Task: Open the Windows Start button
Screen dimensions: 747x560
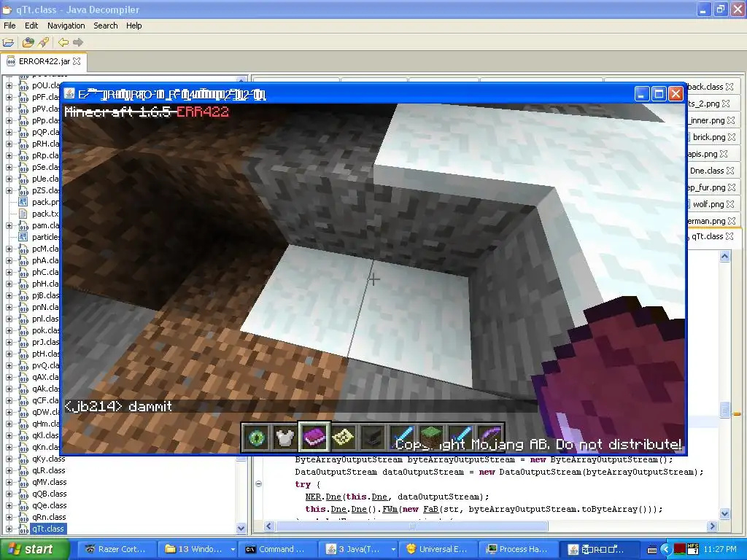Action: (x=34, y=549)
